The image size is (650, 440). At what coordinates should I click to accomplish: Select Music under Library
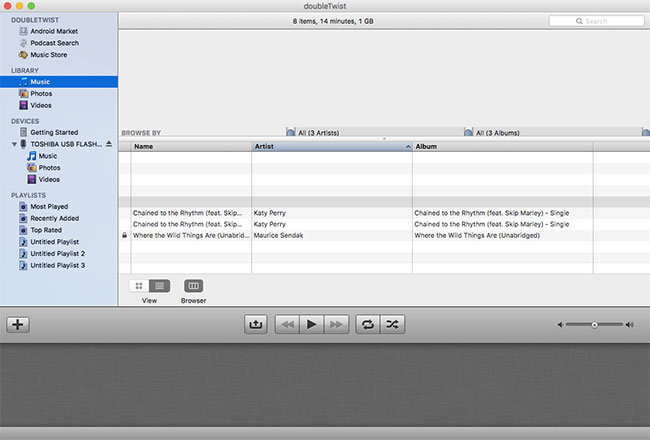pos(59,82)
